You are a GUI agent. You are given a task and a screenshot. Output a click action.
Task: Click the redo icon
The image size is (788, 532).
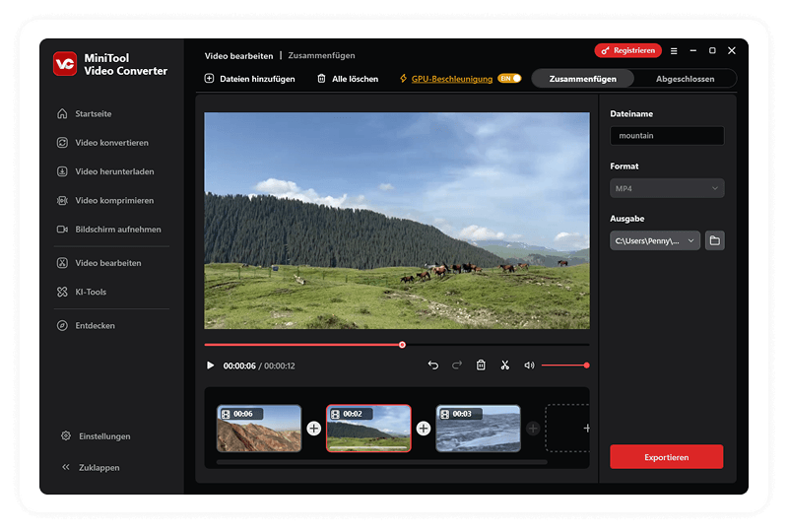coord(457,366)
